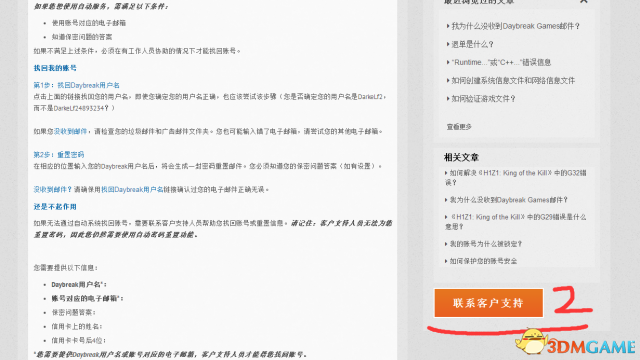The height and width of the screenshot is (360, 640).
Task: Click bullet text 账号对应的电子邮箱*
Action: (x=87, y=299)
